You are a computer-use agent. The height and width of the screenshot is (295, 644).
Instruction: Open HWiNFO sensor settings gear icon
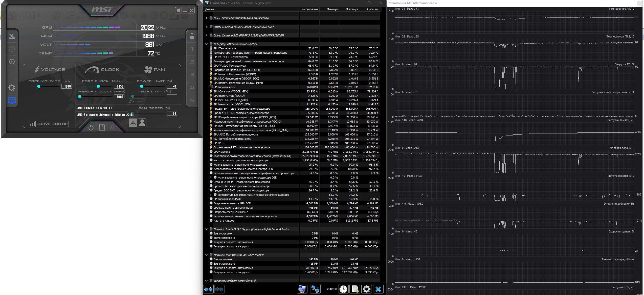coord(366,289)
